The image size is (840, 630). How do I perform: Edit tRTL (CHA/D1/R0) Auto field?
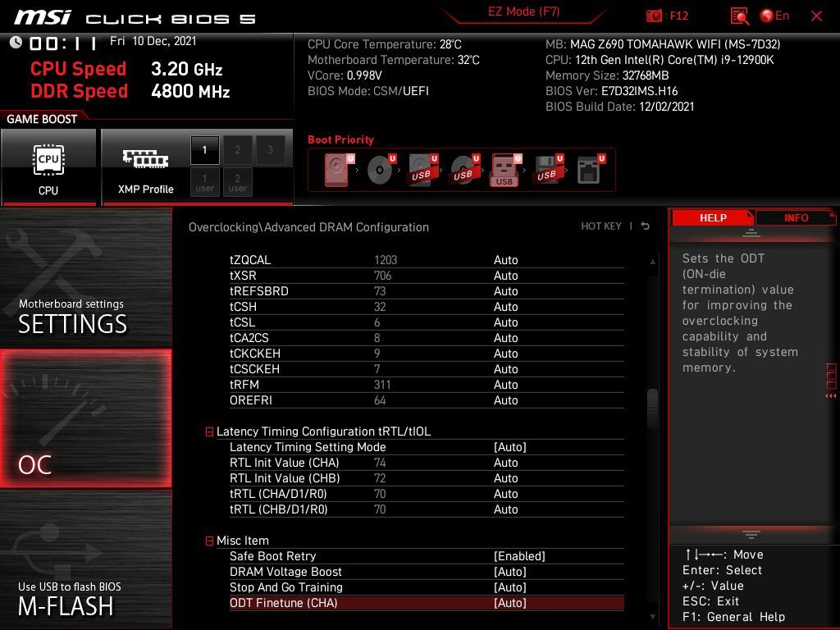click(505, 493)
